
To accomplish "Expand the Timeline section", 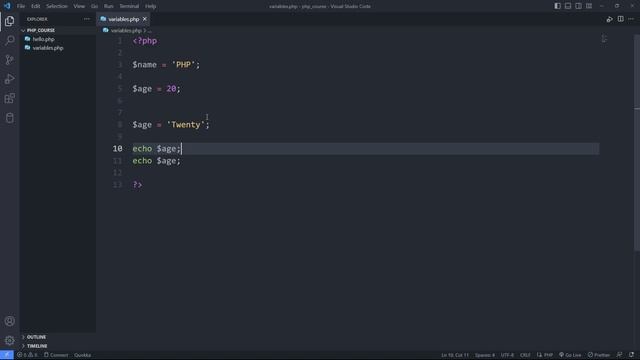I will coord(23,346).
